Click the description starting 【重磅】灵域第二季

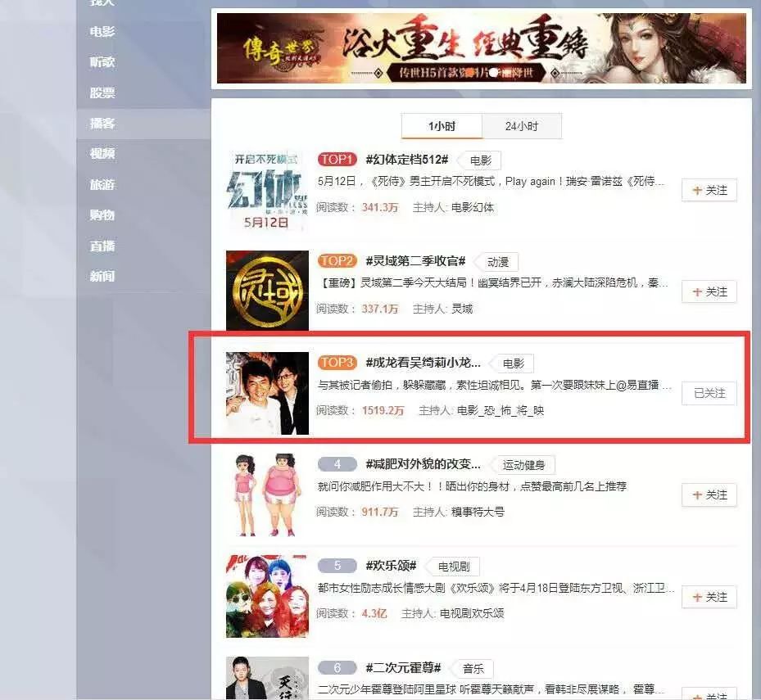(x=492, y=282)
